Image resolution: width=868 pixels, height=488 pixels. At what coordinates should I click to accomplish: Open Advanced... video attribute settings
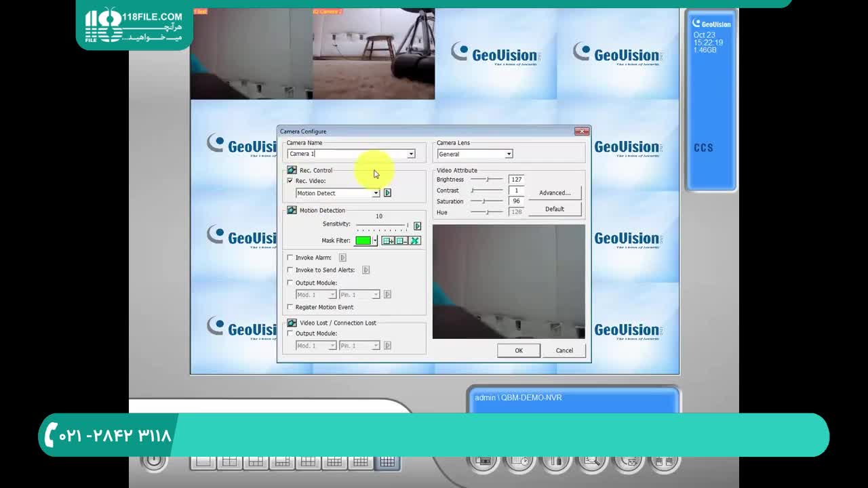tap(555, 193)
